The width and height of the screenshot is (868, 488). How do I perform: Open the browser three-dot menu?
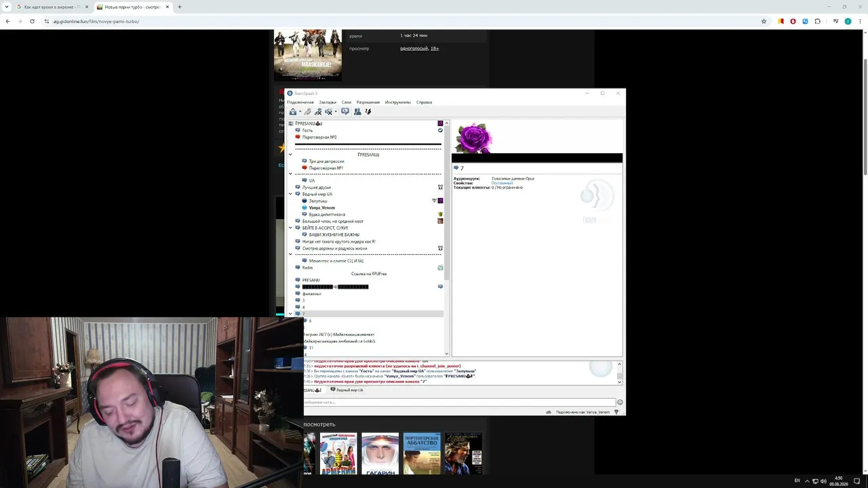(x=860, y=21)
